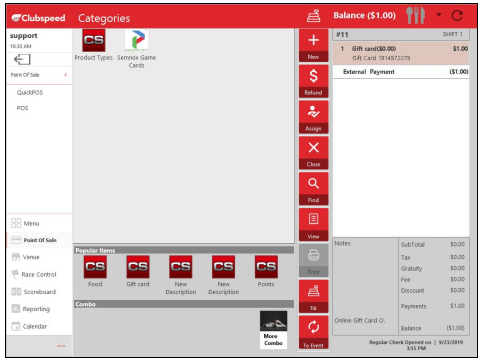This screenshot has height=361, width=484.
Task: Open the fork and knife menu icon
Action: (415, 16)
